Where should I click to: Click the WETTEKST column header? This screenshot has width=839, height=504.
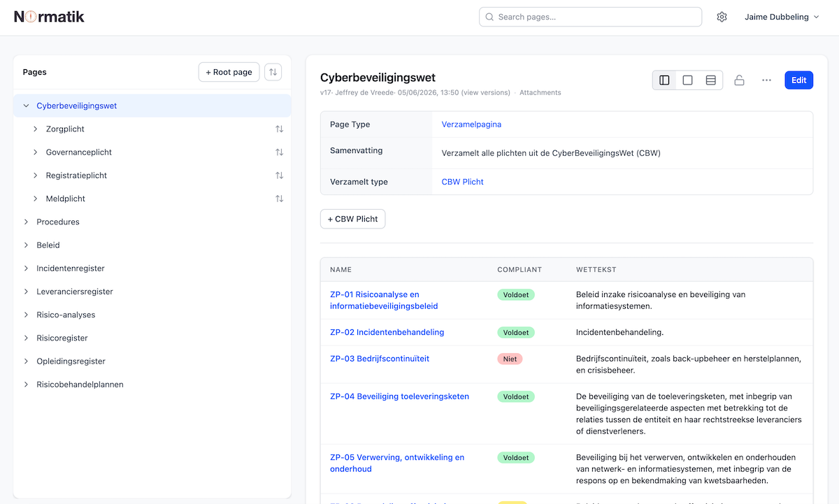pos(596,270)
